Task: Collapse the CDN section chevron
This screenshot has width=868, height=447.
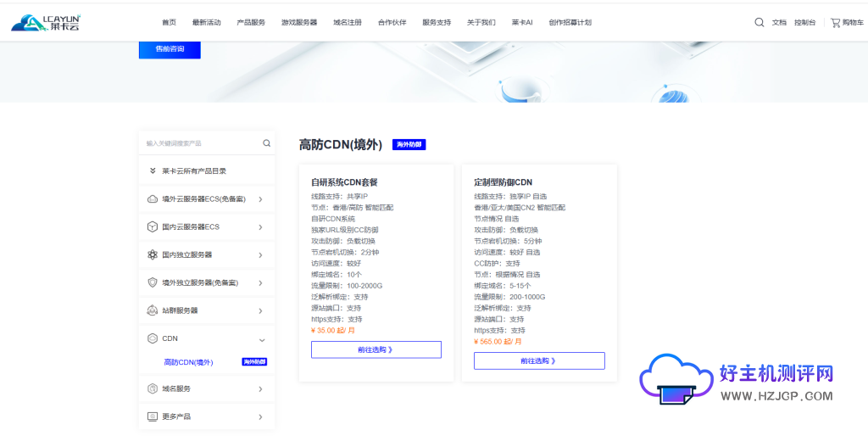Action: pos(263,340)
